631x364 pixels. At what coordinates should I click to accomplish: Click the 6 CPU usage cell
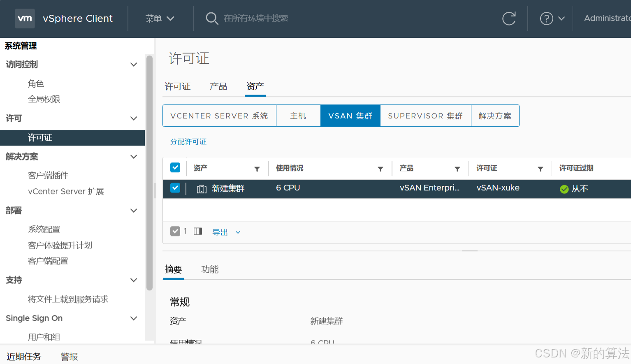tap(288, 188)
